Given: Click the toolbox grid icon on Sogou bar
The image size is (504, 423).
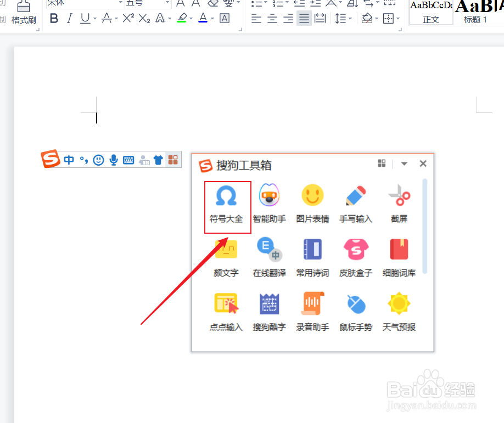Looking at the screenshot, I should pos(173,160).
